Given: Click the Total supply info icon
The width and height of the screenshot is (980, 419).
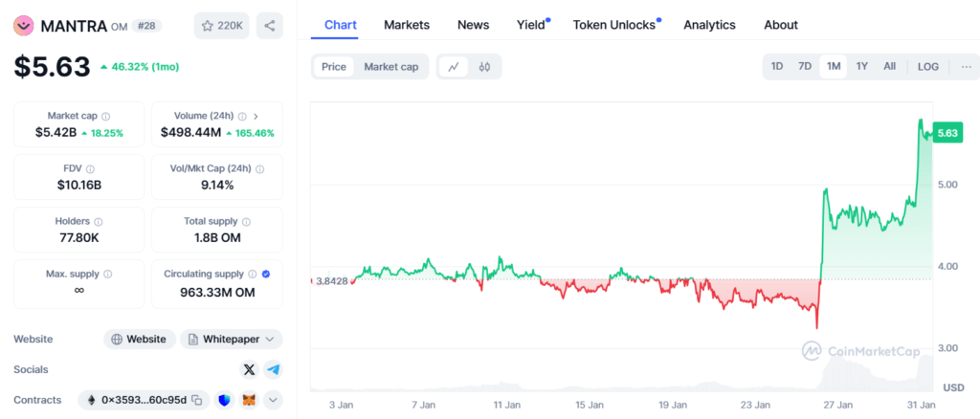Looking at the screenshot, I should [246, 221].
